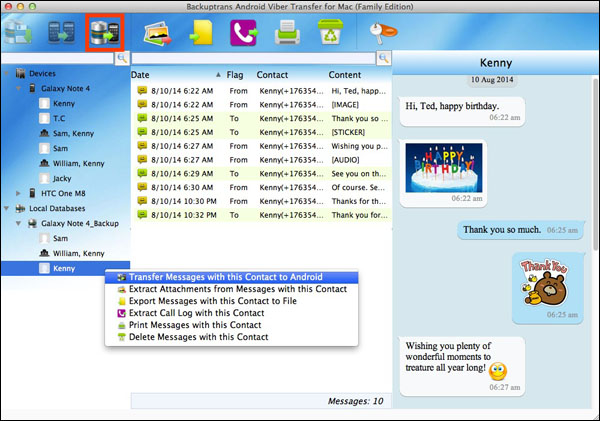Select William, Kenny group under Galaxy Note 4
This screenshot has height=421, width=600.
(x=78, y=163)
